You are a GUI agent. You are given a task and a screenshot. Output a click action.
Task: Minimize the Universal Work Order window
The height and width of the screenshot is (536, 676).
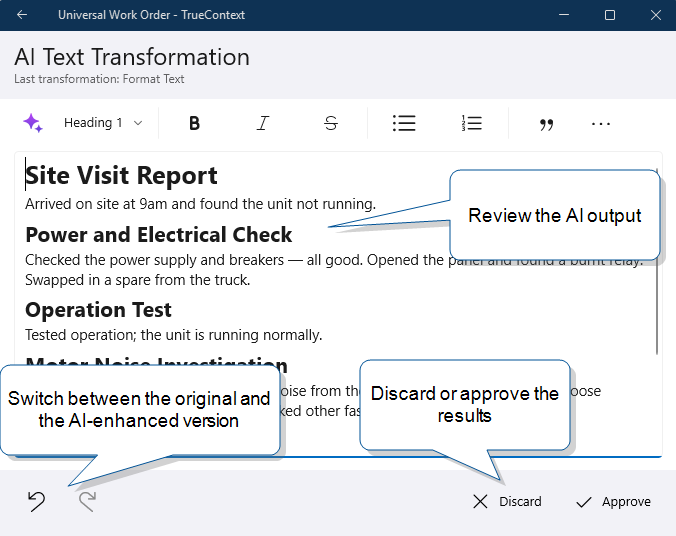(x=564, y=15)
